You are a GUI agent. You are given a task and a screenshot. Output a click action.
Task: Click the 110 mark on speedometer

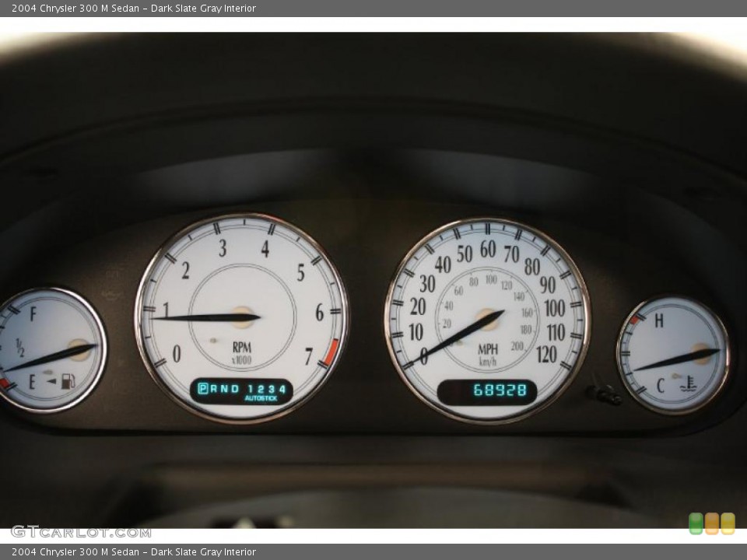[x=556, y=332]
